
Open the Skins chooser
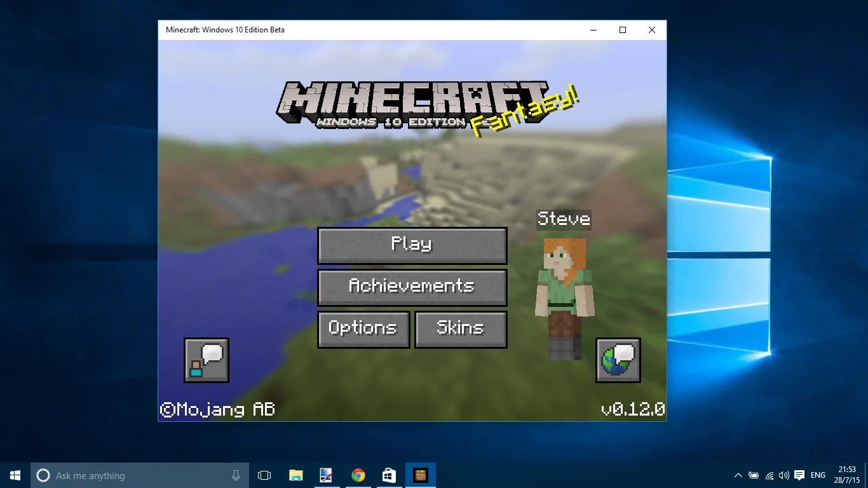(461, 329)
